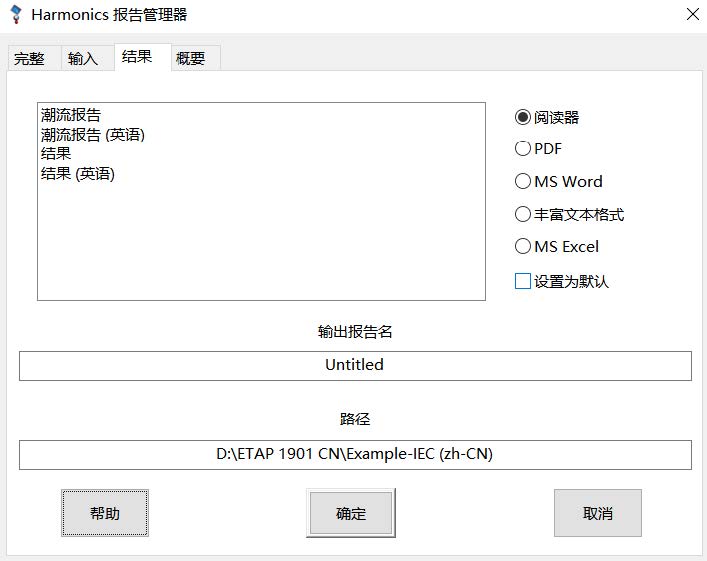The image size is (707, 561).
Task: Click the 输出报告名 field showing Untitled
Action: coord(355,365)
